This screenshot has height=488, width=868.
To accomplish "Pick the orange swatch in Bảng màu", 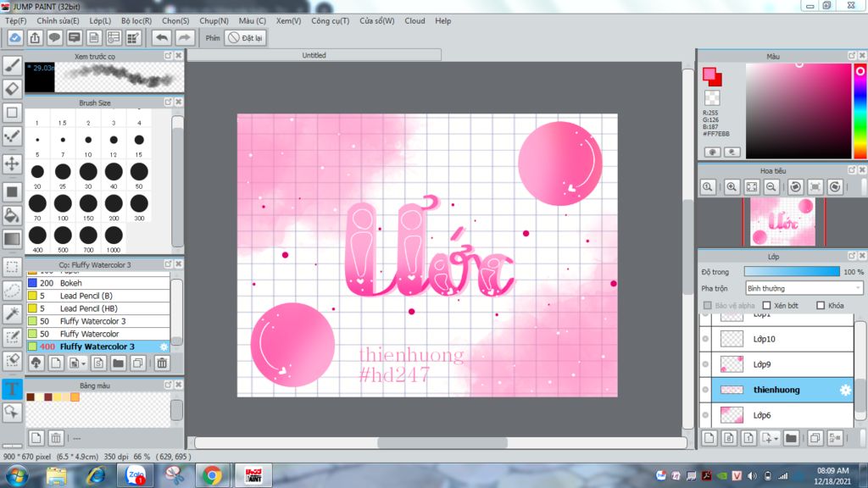I will coord(75,397).
